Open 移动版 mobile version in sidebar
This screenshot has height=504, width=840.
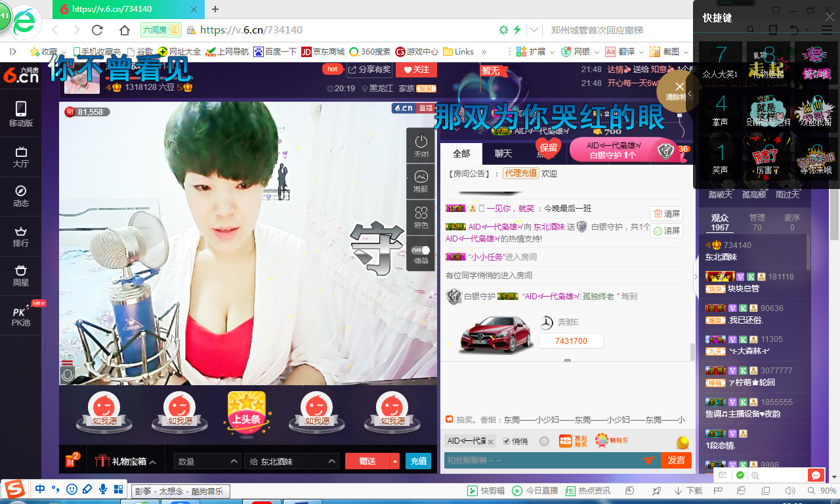point(20,114)
